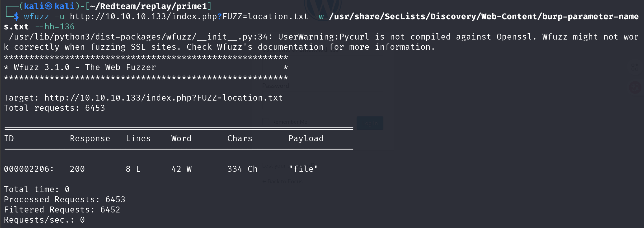This screenshot has height=228, width=644.
Task: Click the Response column header
Action: pyautogui.click(x=90, y=138)
